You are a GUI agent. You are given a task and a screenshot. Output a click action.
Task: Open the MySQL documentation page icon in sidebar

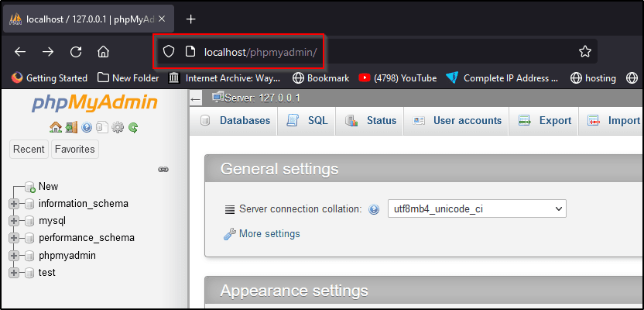tap(102, 128)
